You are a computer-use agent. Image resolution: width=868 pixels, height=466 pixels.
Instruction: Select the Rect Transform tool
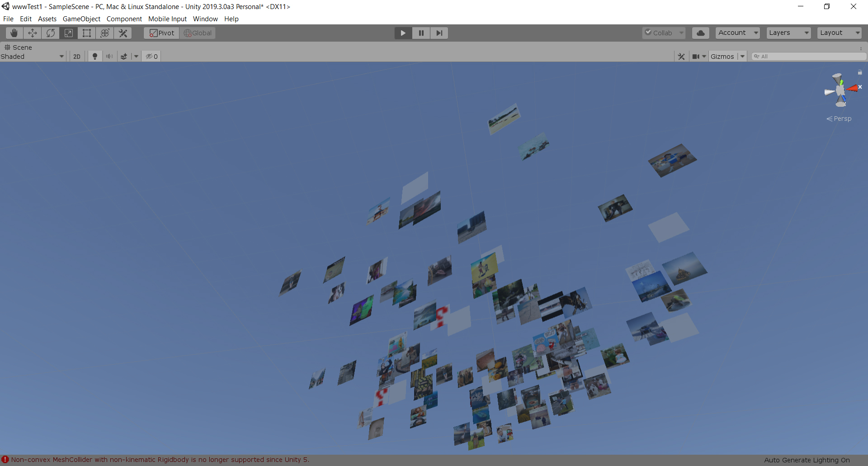pyautogui.click(x=87, y=33)
